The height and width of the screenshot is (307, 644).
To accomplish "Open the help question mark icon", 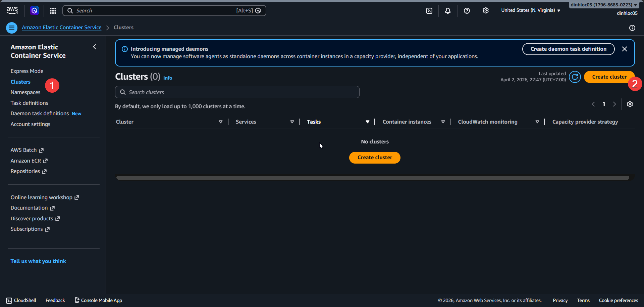I will coord(467,10).
